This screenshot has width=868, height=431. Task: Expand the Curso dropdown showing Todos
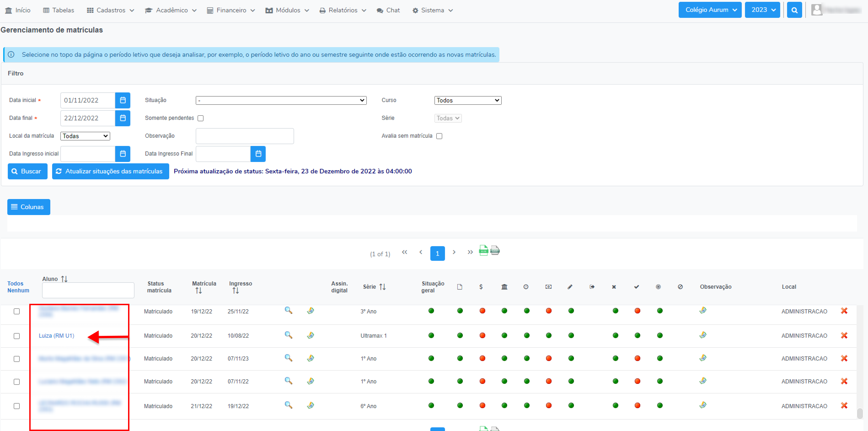pos(467,100)
